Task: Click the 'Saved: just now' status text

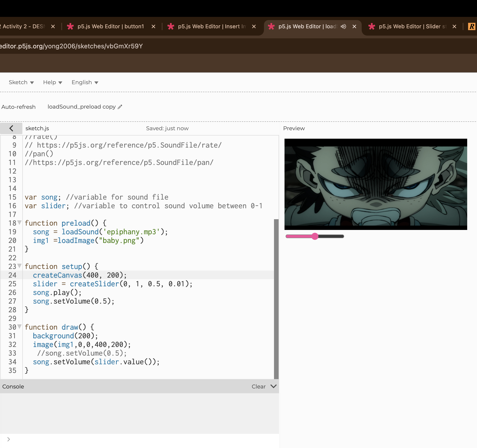Action: [167, 128]
